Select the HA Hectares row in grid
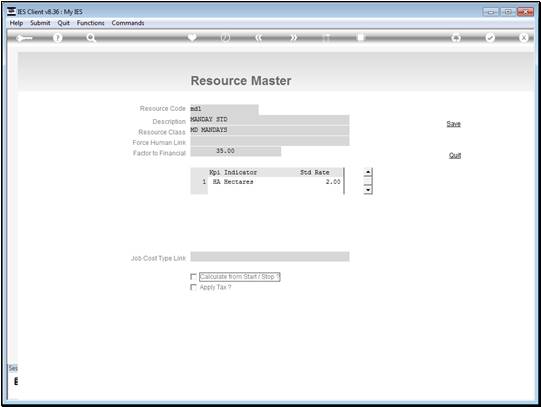 coord(267,182)
